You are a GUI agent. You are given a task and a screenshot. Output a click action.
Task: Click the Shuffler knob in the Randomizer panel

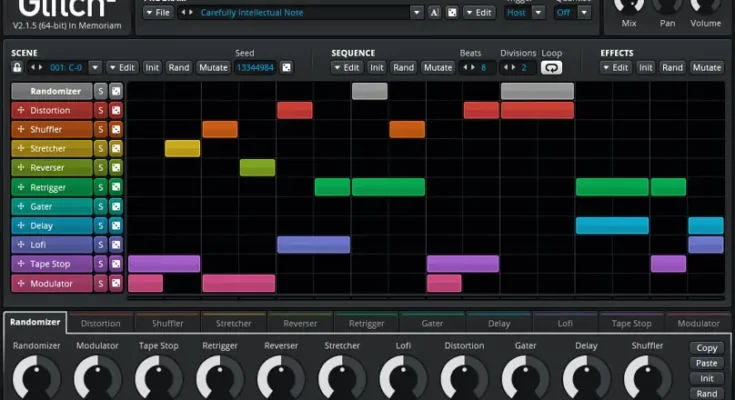[647, 377]
